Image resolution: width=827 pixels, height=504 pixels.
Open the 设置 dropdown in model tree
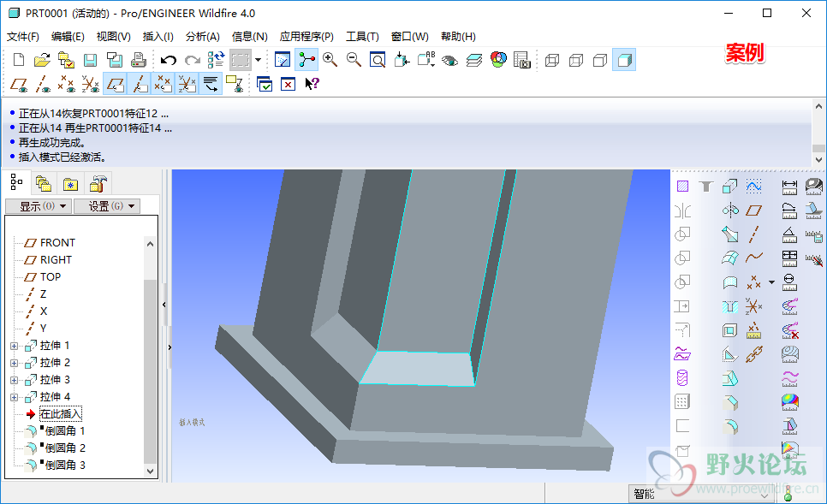[107, 206]
